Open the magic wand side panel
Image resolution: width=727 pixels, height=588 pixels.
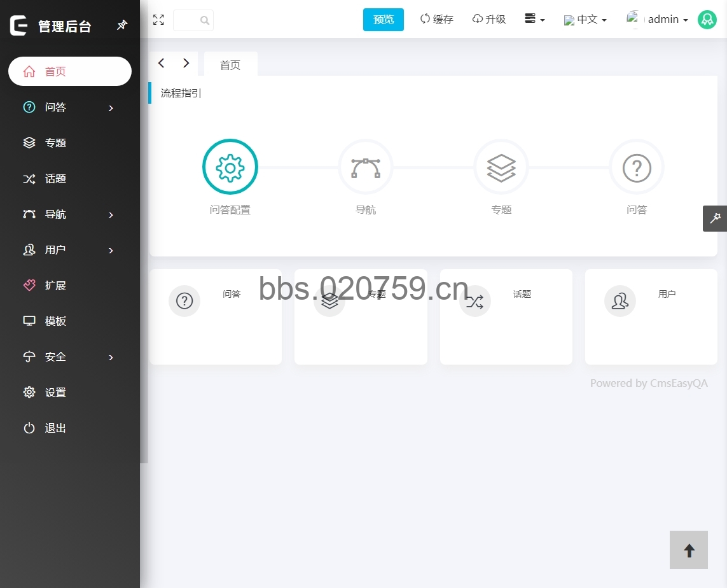coord(715,218)
